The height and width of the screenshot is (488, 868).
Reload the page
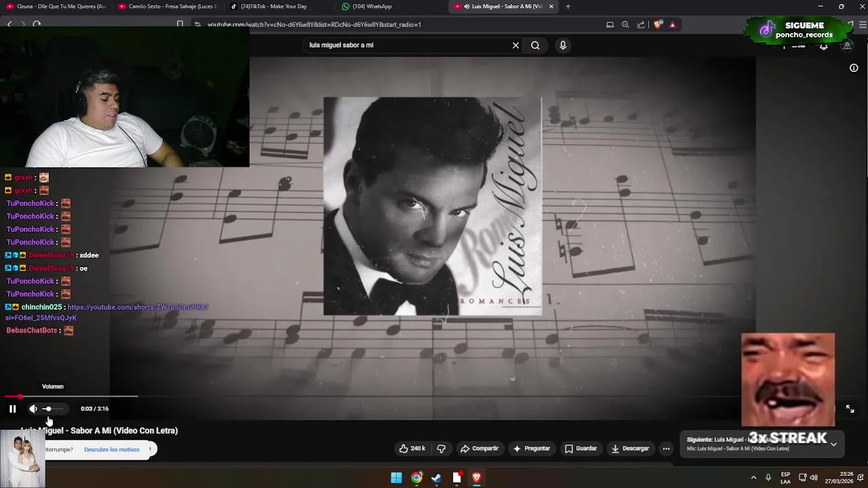tap(37, 24)
